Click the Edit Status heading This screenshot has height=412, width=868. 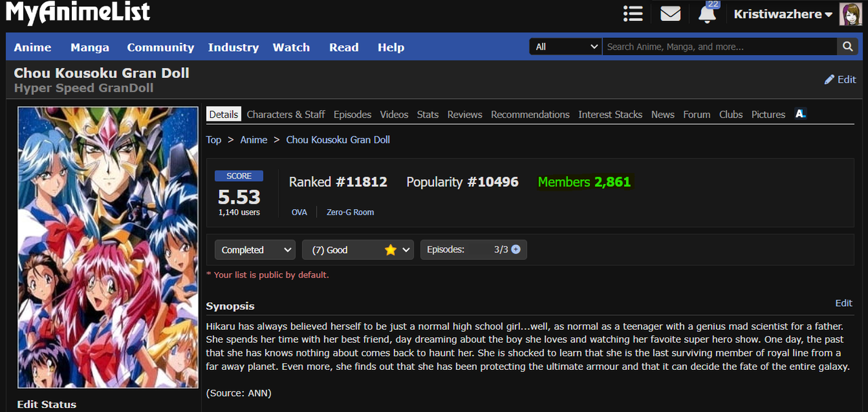coord(47,405)
